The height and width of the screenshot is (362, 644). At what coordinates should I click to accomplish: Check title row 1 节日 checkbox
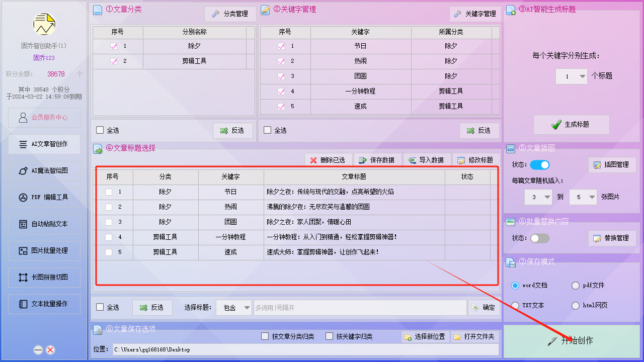point(109,192)
